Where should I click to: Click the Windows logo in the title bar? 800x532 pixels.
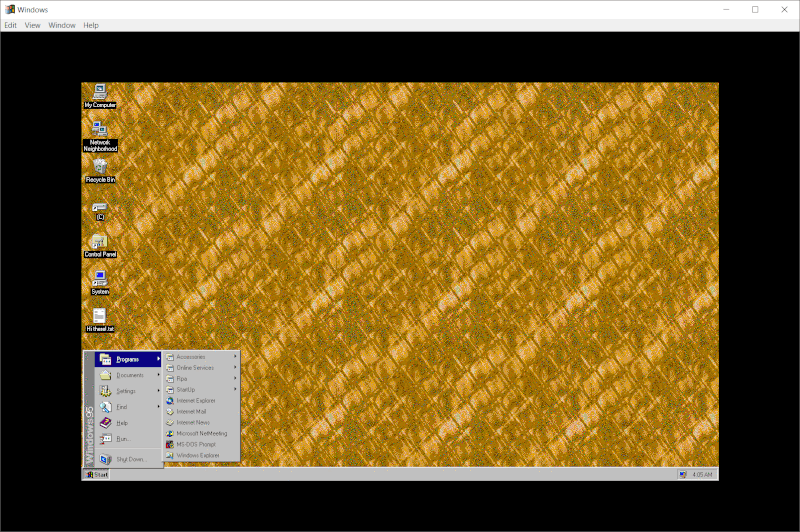click(x=10, y=9)
